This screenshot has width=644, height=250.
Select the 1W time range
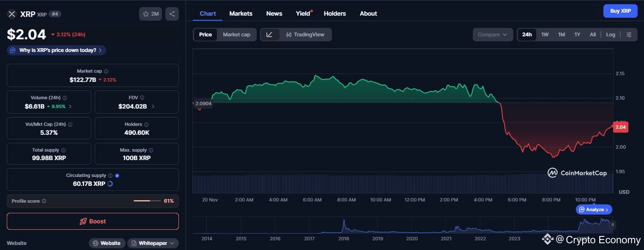[545, 35]
